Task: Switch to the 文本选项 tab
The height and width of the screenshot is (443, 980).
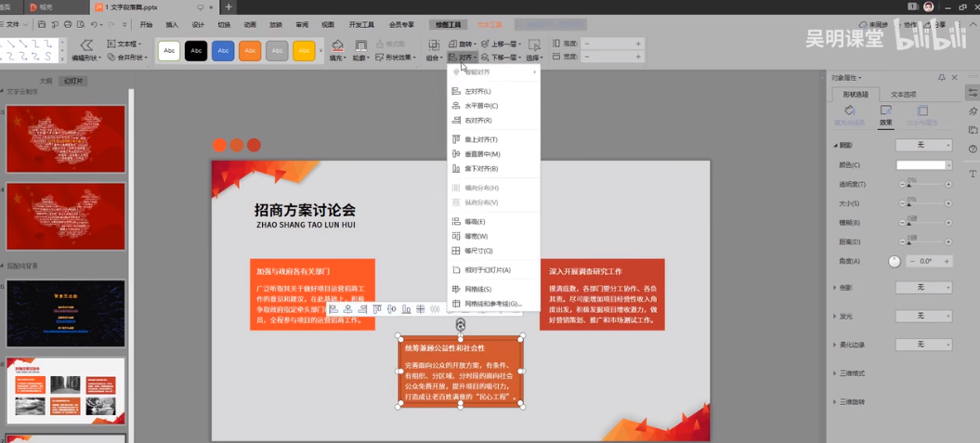Action: (903, 95)
